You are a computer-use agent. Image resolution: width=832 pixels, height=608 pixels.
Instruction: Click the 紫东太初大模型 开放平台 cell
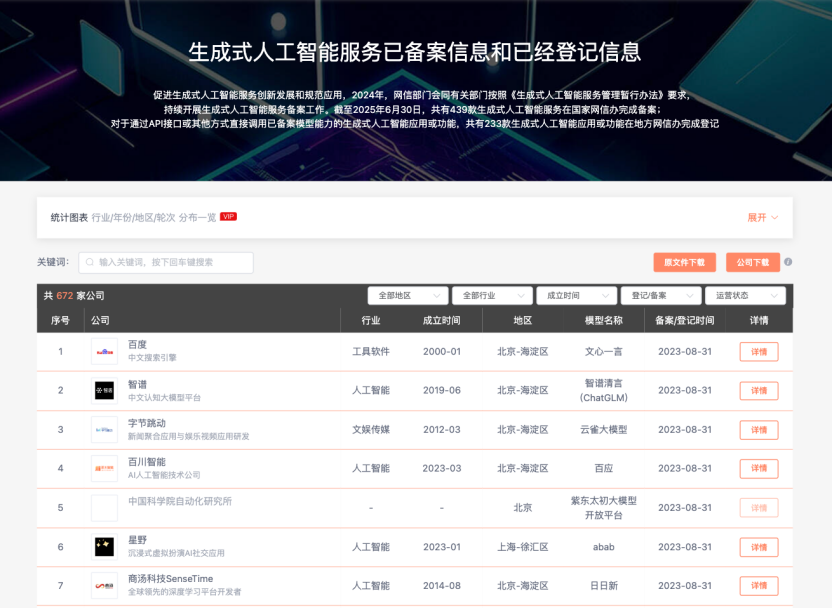point(604,508)
